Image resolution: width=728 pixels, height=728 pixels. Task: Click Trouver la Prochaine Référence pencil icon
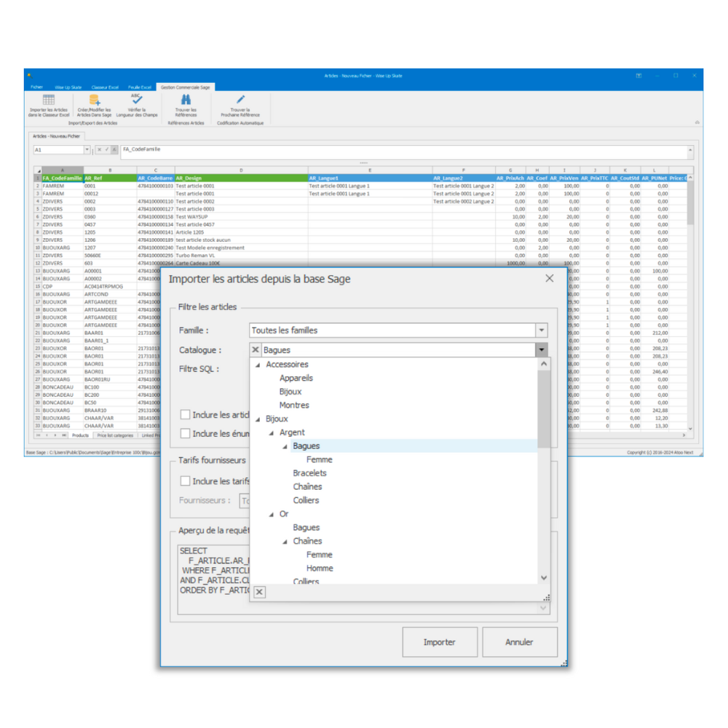pos(240,100)
